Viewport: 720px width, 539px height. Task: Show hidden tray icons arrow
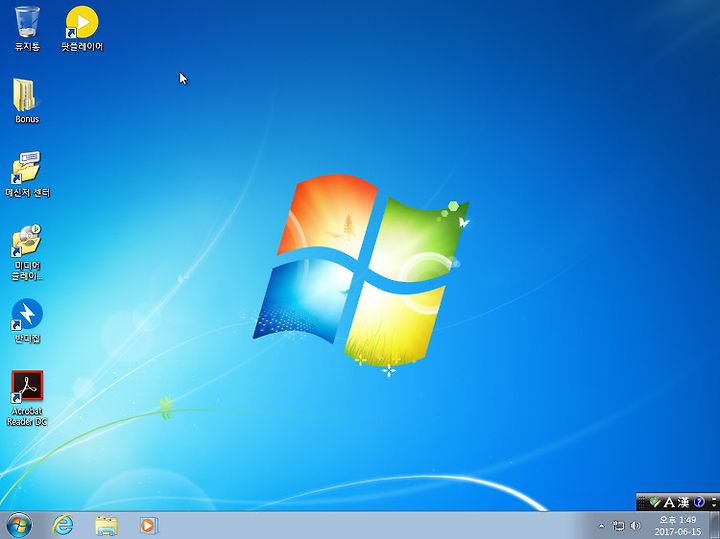(602, 526)
